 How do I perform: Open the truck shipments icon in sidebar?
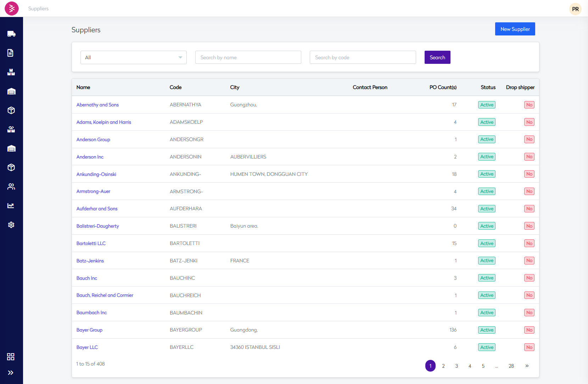point(11,34)
